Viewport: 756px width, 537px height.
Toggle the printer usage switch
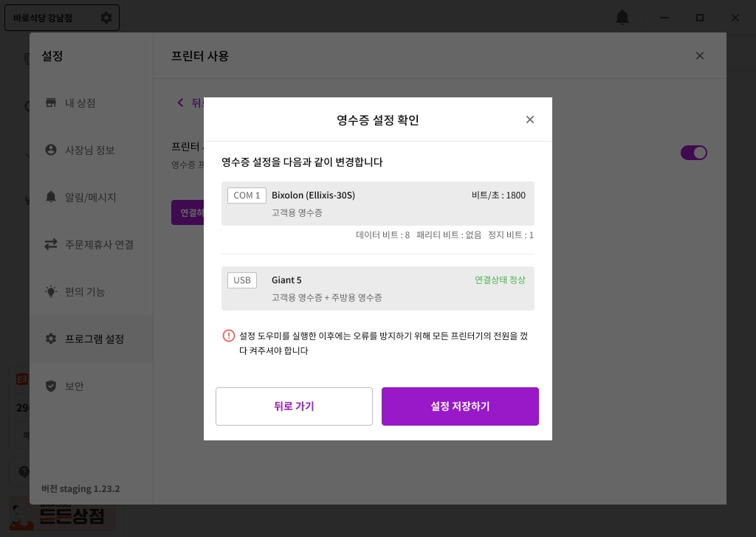[x=693, y=153]
